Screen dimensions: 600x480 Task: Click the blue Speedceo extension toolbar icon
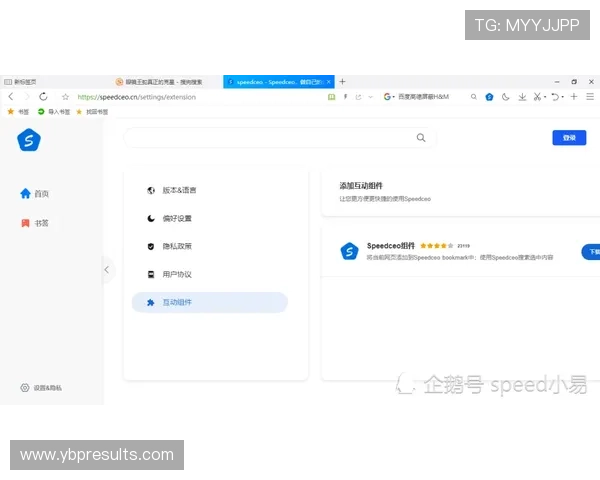click(489, 97)
